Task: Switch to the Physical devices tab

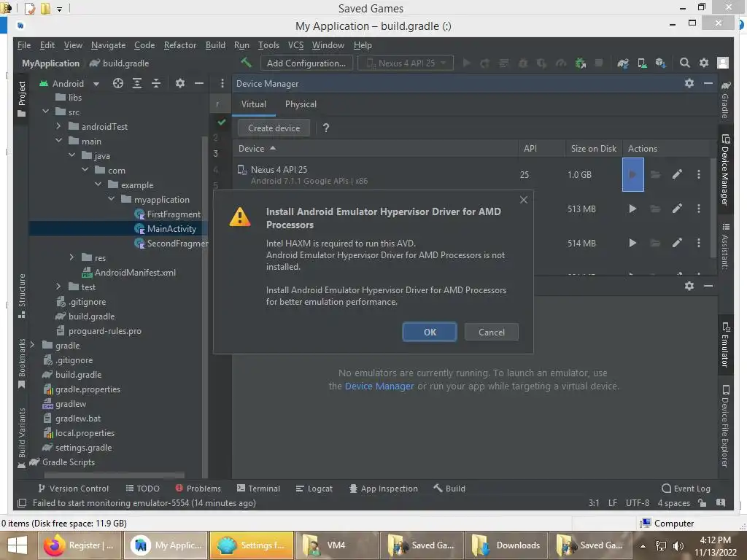Action: click(301, 104)
